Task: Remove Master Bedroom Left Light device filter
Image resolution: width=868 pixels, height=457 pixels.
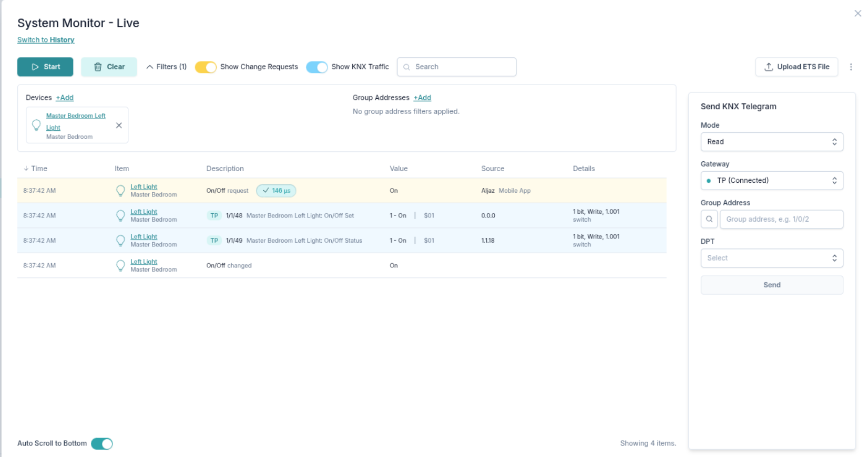Action: (x=119, y=126)
